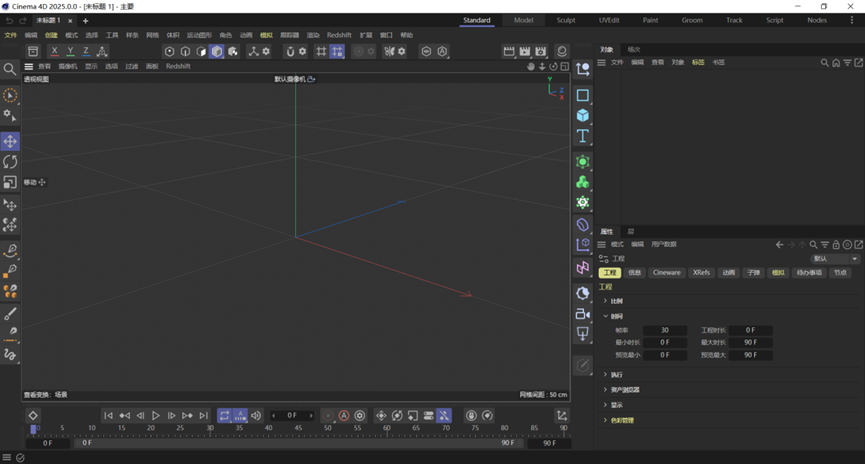
Task: Switch to the Nodes layout tab
Action: click(817, 20)
